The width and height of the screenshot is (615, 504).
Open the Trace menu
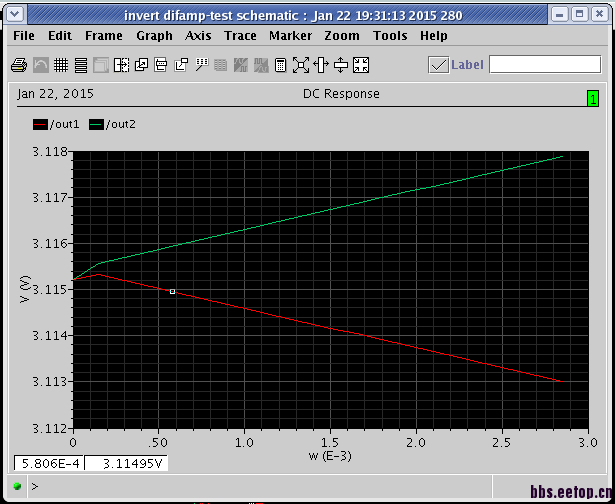click(240, 36)
